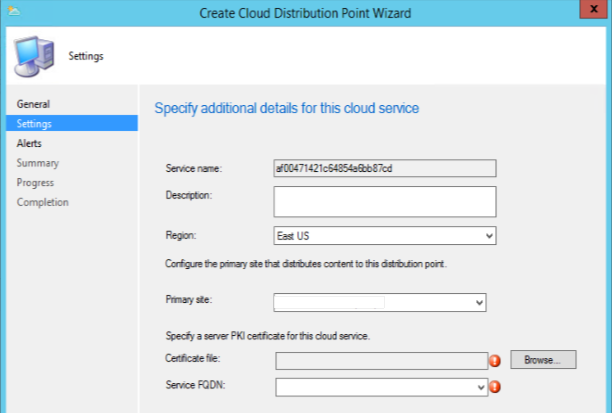The height and width of the screenshot is (413, 612).
Task: Click the Completion step in sidebar
Action: pyautogui.click(x=42, y=202)
